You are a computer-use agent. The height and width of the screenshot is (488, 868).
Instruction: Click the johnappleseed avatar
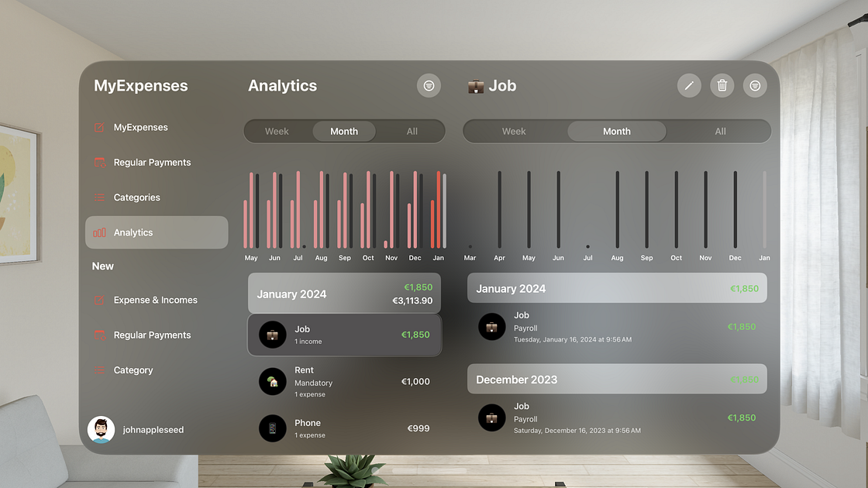click(x=101, y=429)
